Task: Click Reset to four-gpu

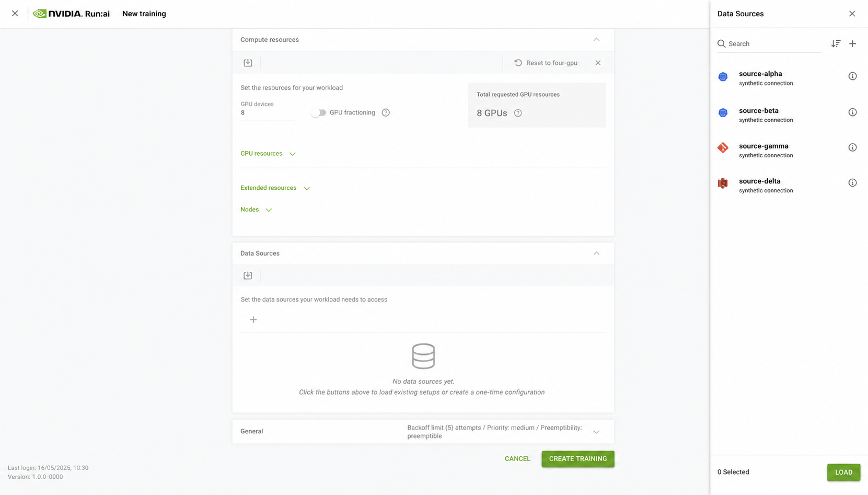Action: pos(546,63)
